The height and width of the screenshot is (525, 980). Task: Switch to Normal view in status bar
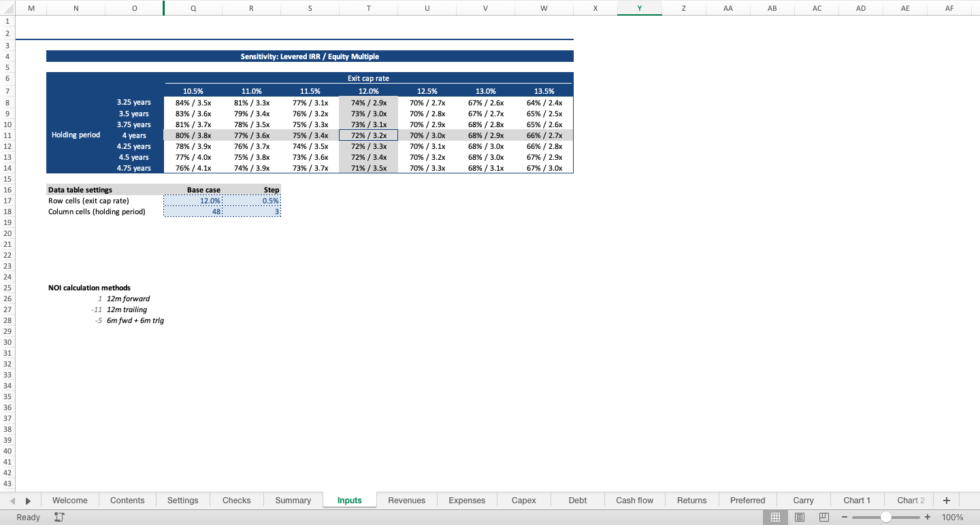[x=775, y=517]
